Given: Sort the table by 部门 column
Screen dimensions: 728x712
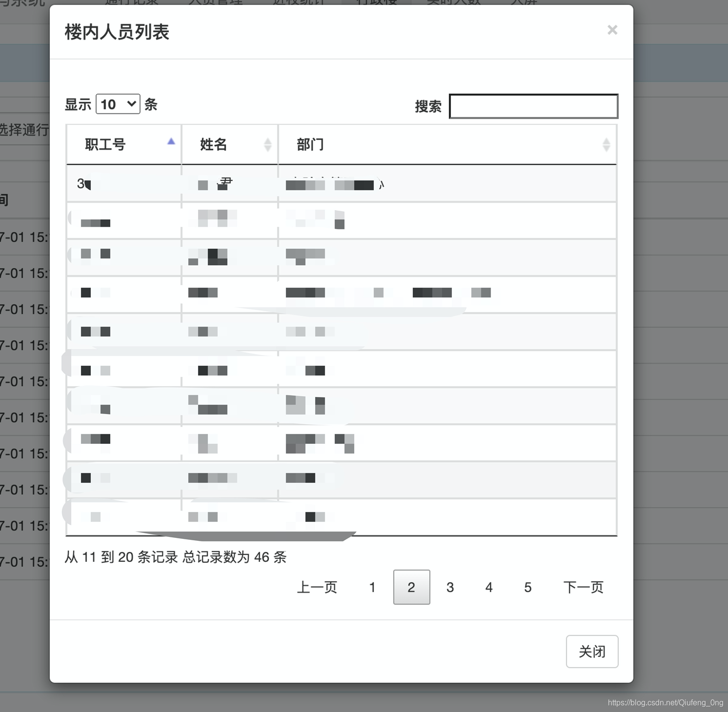Looking at the screenshot, I should pos(447,144).
